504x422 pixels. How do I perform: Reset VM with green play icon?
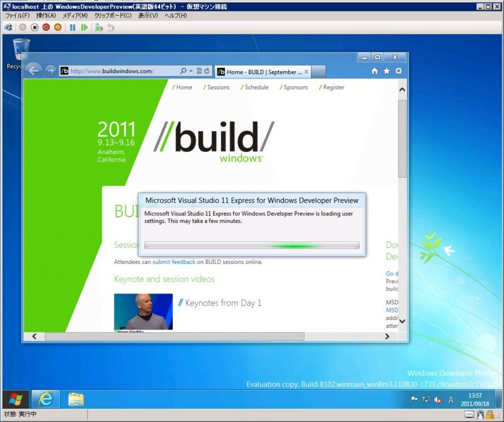pyautogui.click(x=84, y=27)
